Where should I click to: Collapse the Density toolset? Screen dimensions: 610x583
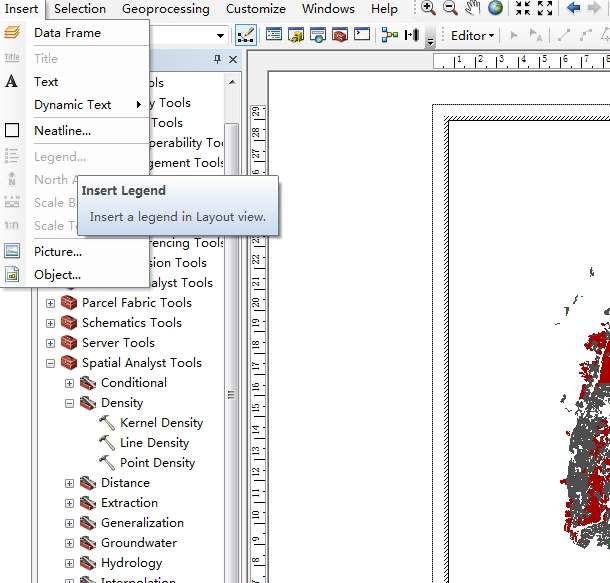pos(69,403)
